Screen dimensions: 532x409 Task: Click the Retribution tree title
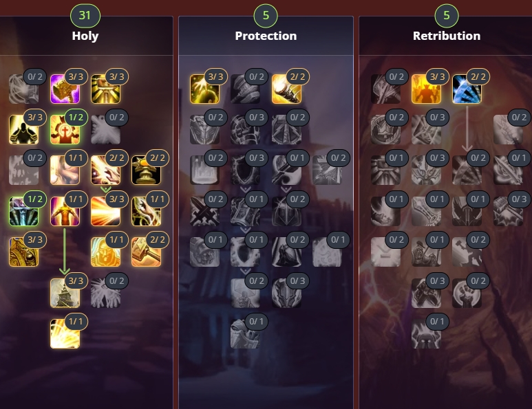(x=447, y=36)
